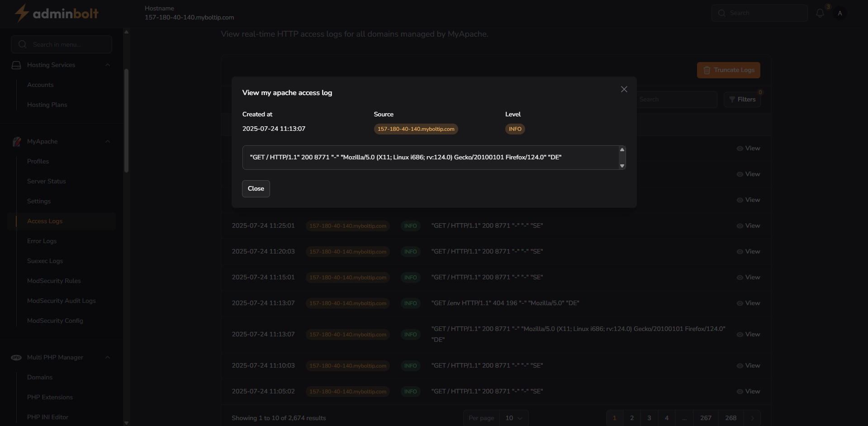Click inside the Search in menu field
This screenshot has height=426, width=868.
point(61,44)
